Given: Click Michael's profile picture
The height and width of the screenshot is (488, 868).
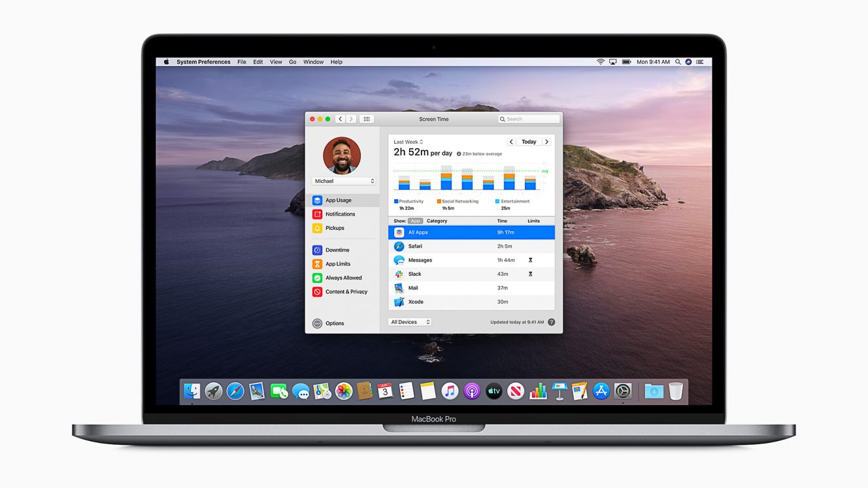Looking at the screenshot, I should pyautogui.click(x=342, y=155).
